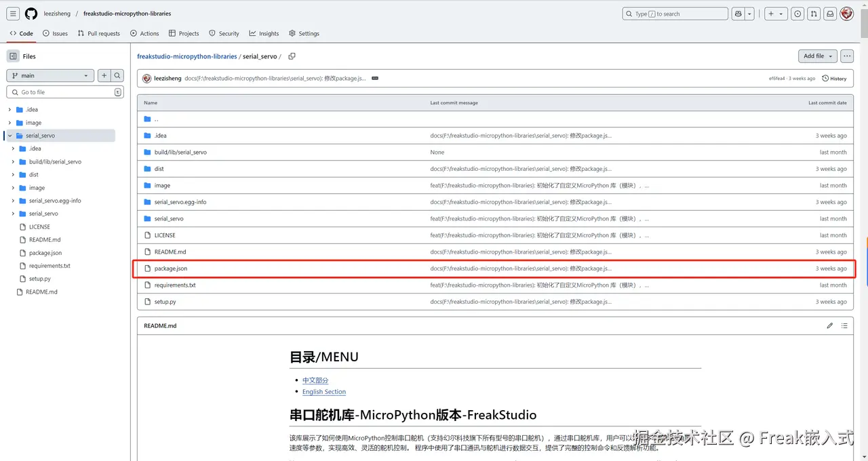Open package.json in the file list

(171, 268)
